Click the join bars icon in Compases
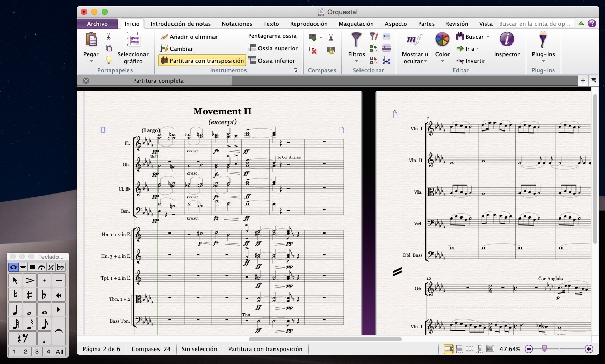This screenshot has height=364, width=605. coord(330,50)
